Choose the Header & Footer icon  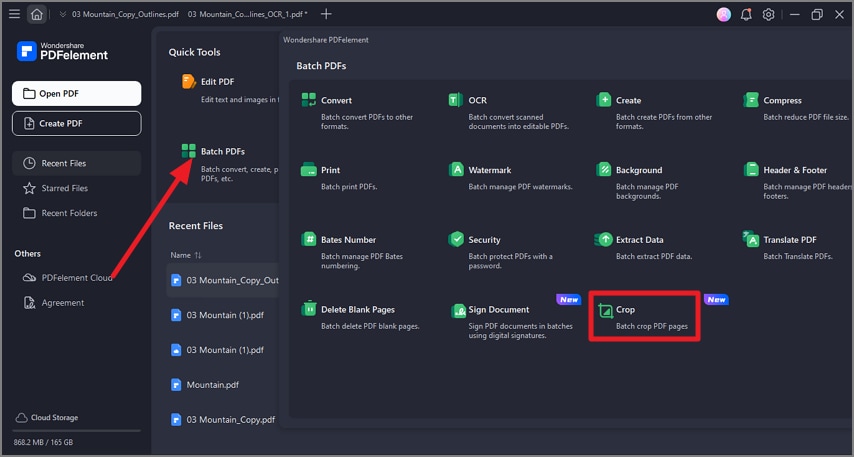coord(751,169)
